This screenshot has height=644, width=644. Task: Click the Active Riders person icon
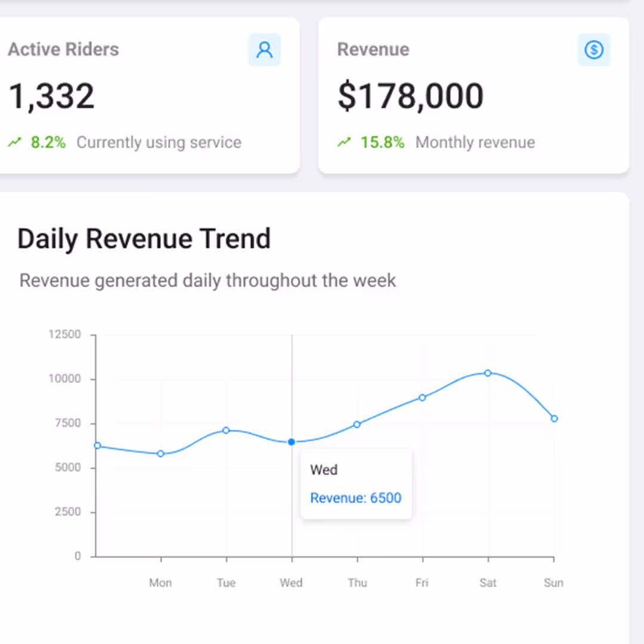(264, 49)
